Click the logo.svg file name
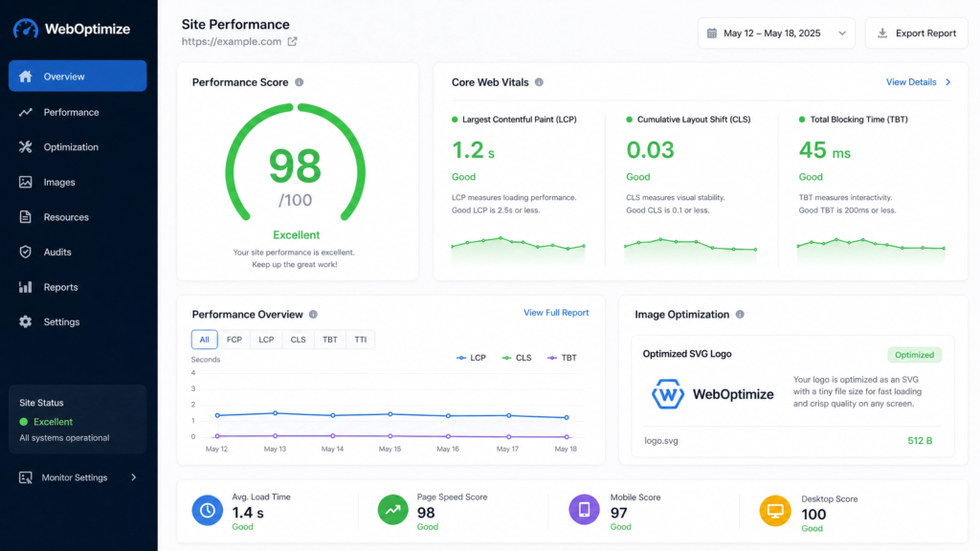The image size is (980, 551). click(x=661, y=440)
